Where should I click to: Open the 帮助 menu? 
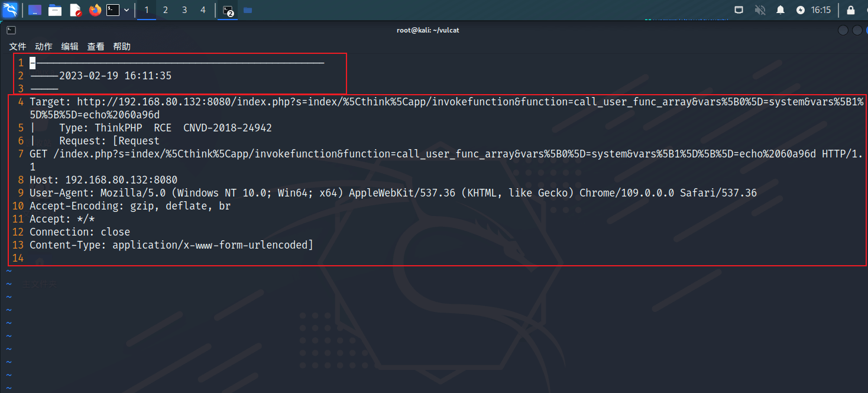(122, 46)
